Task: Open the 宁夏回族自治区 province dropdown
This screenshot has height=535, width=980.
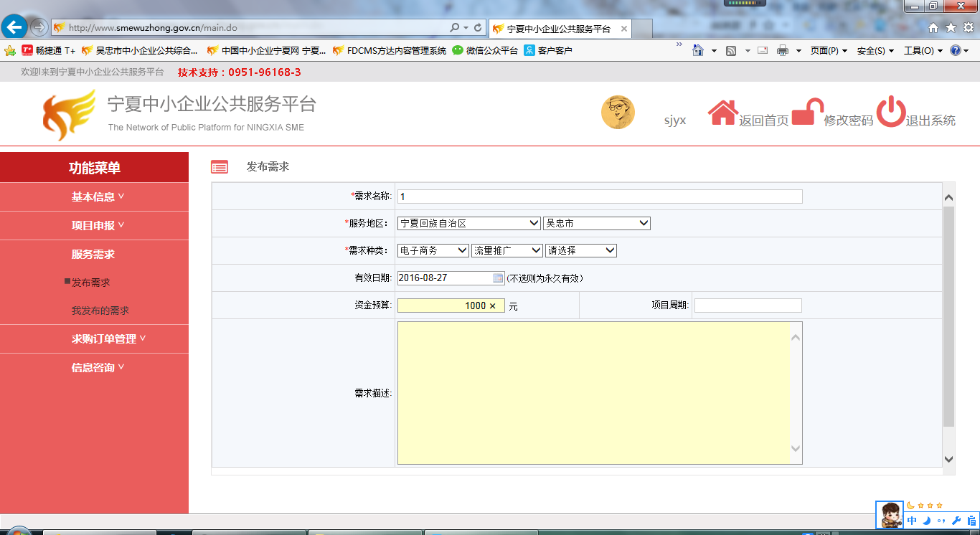Action: tap(468, 223)
